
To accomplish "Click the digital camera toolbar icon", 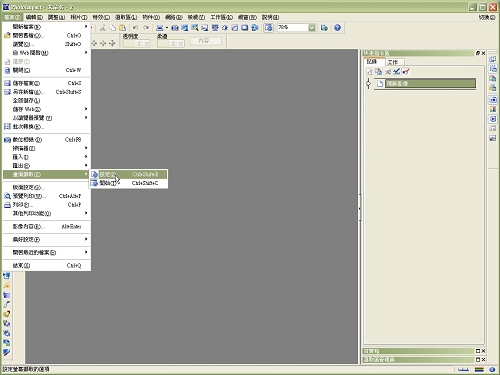I will pos(175,28).
